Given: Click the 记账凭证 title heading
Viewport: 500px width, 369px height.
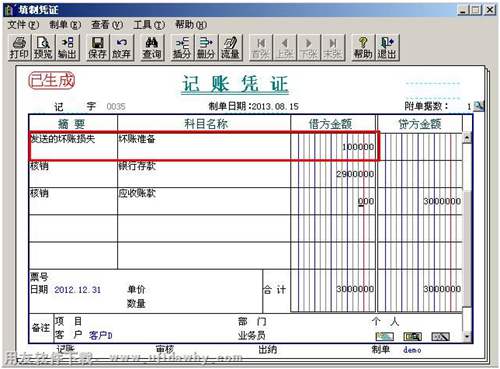Looking at the screenshot, I should pyautogui.click(x=235, y=84).
